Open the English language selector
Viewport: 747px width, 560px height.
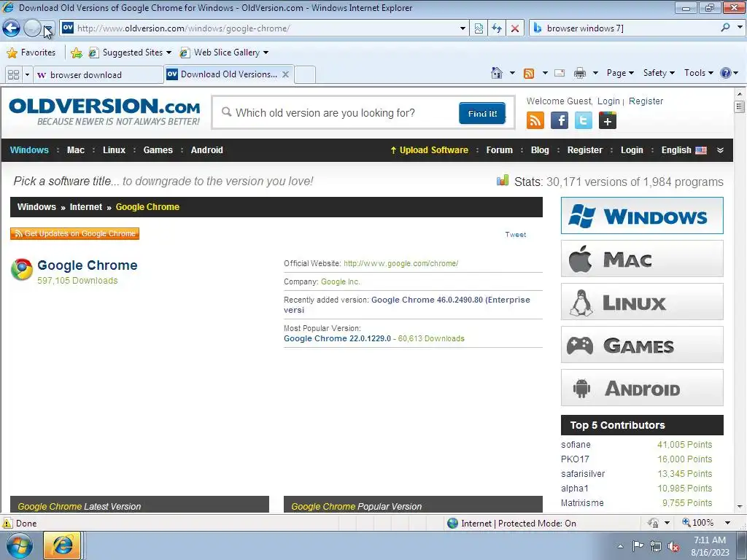coord(684,150)
